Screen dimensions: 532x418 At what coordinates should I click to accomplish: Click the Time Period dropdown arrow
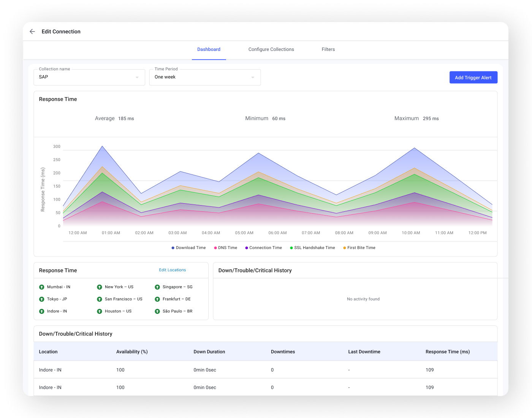[253, 78]
